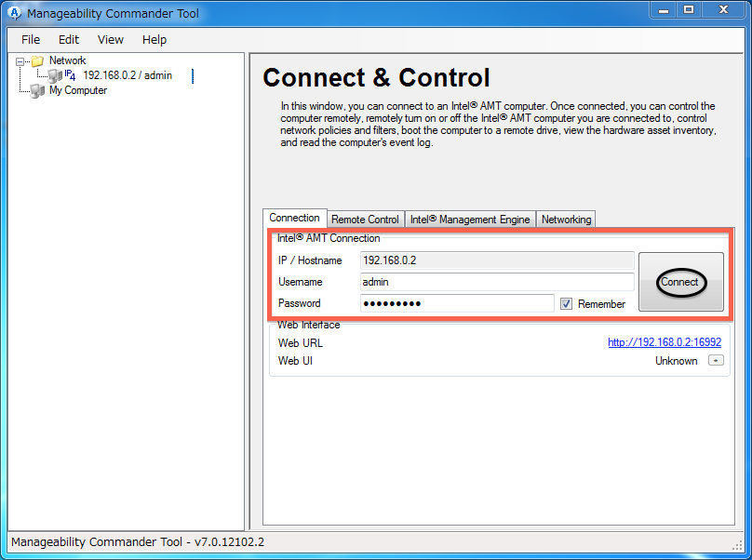Viewport: 752px width, 560px height.
Task: Click the IP / Hostname field
Action: (x=497, y=260)
